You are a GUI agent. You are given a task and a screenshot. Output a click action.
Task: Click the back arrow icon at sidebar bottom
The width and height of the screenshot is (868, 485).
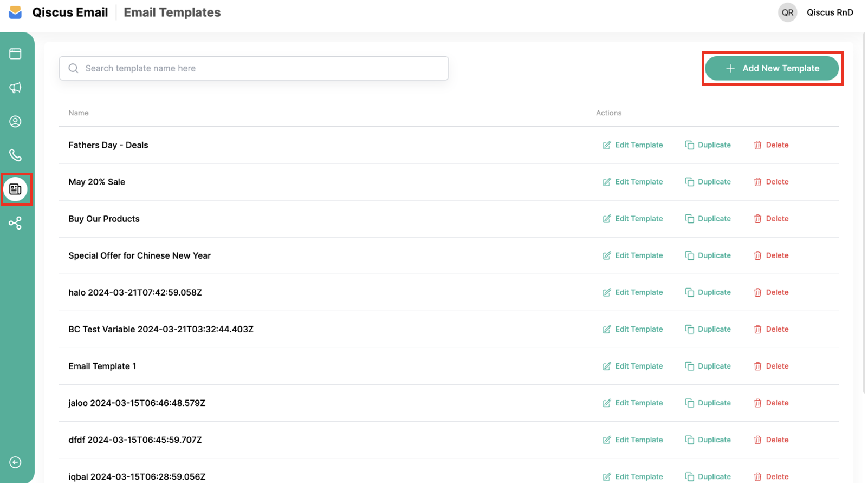click(15, 462)
